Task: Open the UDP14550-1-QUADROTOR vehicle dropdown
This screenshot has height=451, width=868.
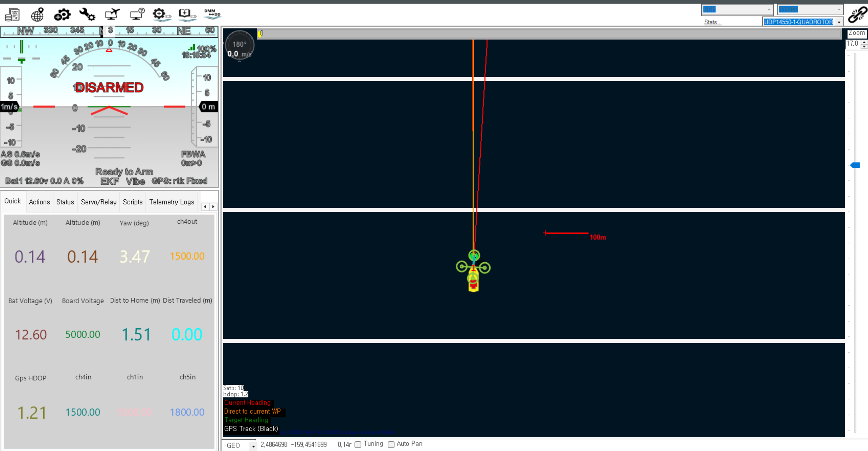Action: pyautogui.click(x=839, y=22)
